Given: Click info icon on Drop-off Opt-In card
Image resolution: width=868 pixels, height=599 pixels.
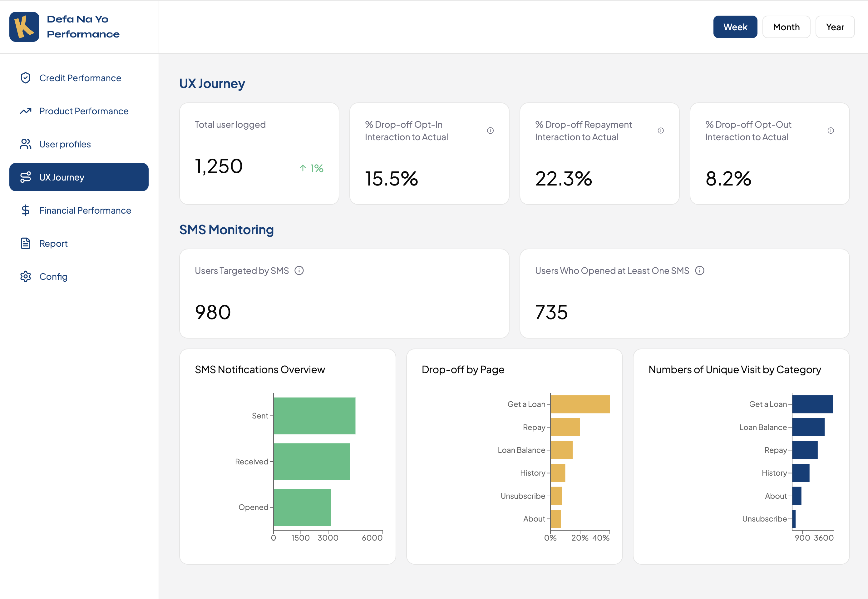Looking at the screenshot, I should [x=490, y=131].
